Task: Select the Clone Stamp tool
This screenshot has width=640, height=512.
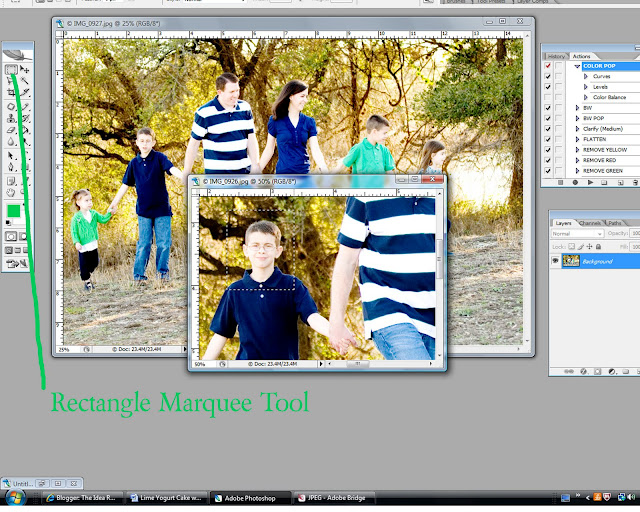Action: click(x=11, y=118)
